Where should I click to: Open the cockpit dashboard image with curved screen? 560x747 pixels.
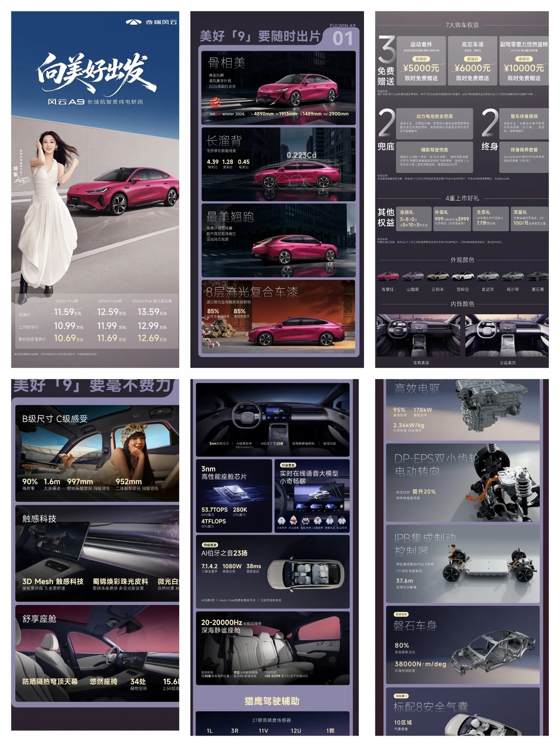[x=273, y=420]
